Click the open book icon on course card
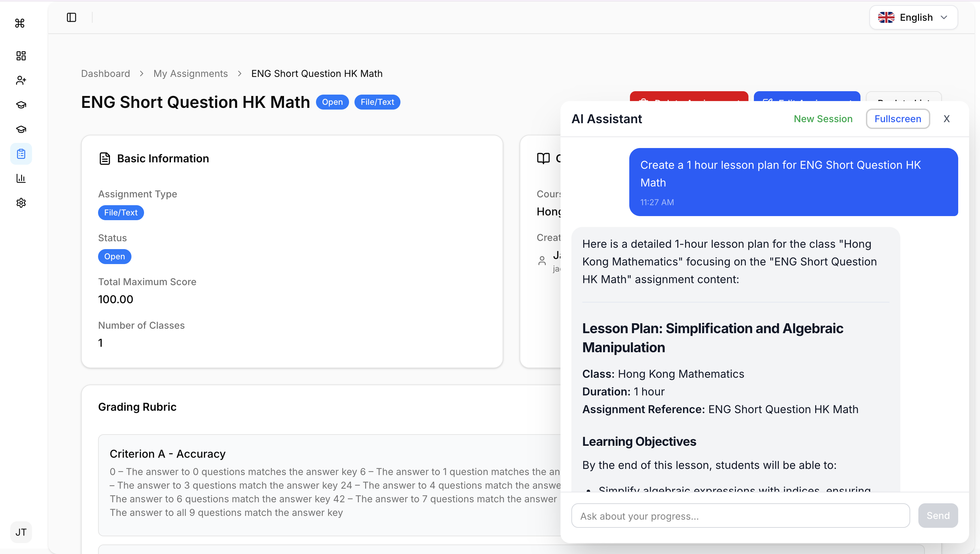The height and width of the screenshot is (554, 980). [543, 158]
